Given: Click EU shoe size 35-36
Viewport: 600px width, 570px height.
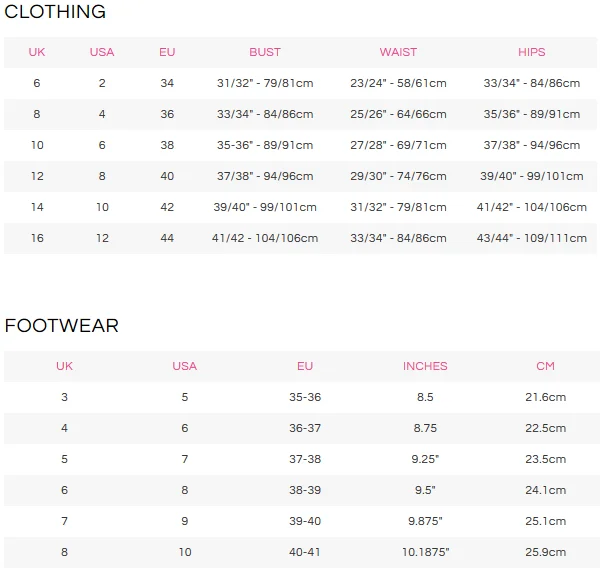Looking at the screenshot, I should [x=305, y=397].
